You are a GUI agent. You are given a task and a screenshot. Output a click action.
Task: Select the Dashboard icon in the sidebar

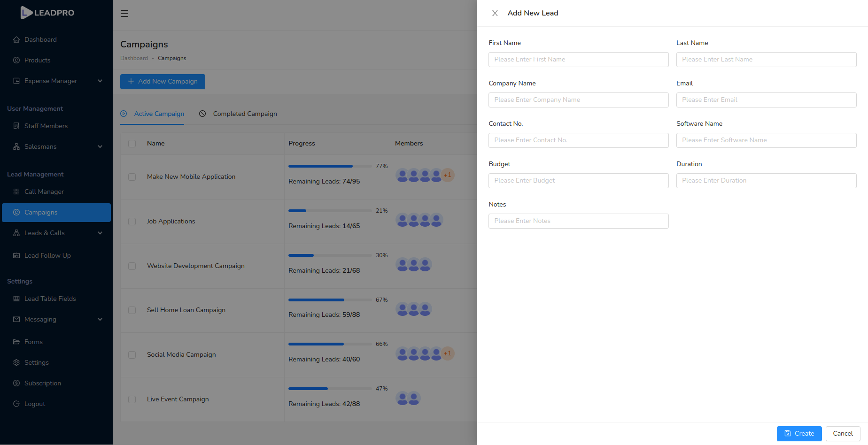tap(17, 39)
